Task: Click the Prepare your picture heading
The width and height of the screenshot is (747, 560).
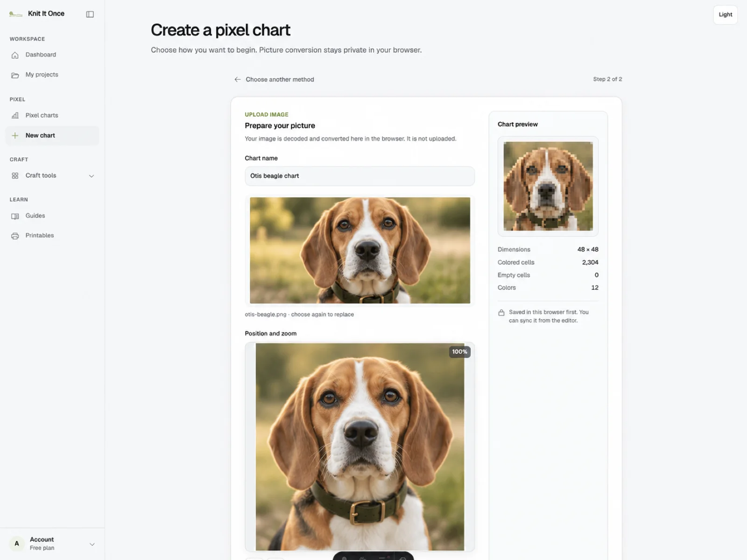Action: tap(280, 126)
